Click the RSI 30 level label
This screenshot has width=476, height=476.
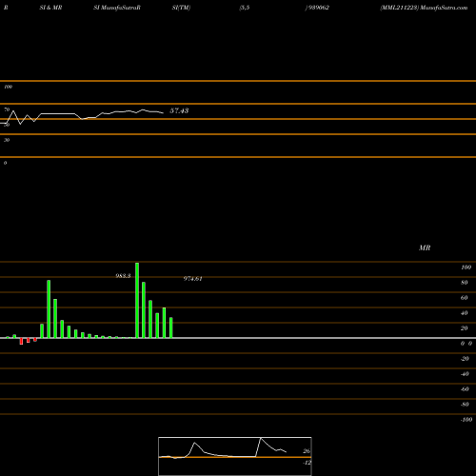pyautogui.click(x=7, y=140)
